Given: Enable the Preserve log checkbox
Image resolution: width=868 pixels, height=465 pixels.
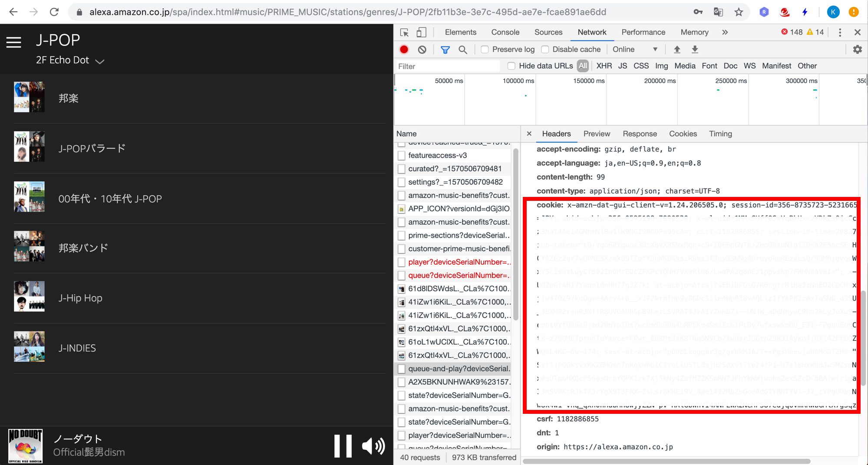Looking at the screenshot, I should (485, 49).
